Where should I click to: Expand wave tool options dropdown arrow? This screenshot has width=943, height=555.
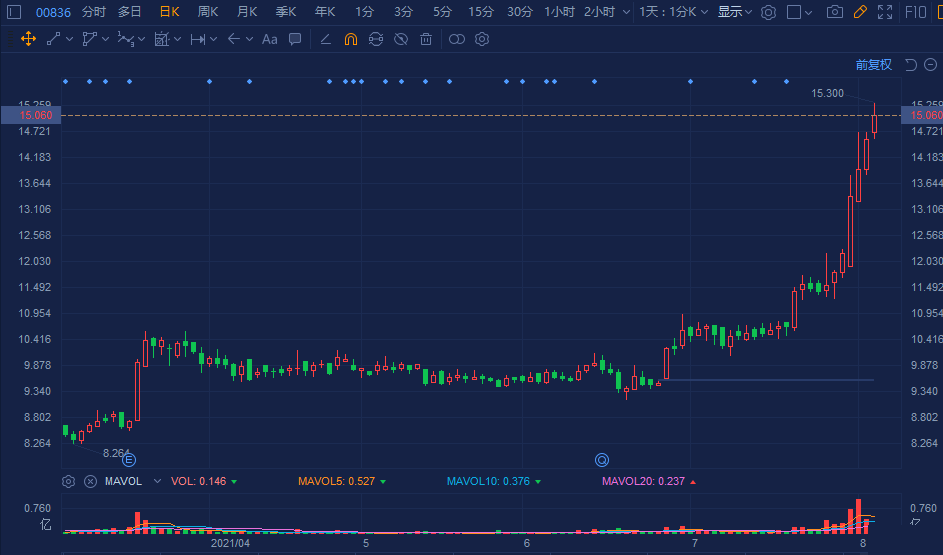(x=142, y=40)
